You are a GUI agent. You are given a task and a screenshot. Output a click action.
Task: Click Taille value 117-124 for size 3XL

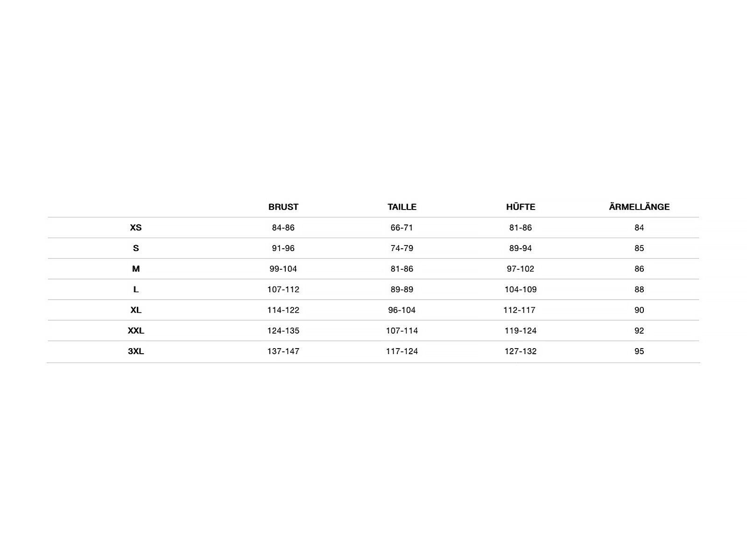point(402,351)
